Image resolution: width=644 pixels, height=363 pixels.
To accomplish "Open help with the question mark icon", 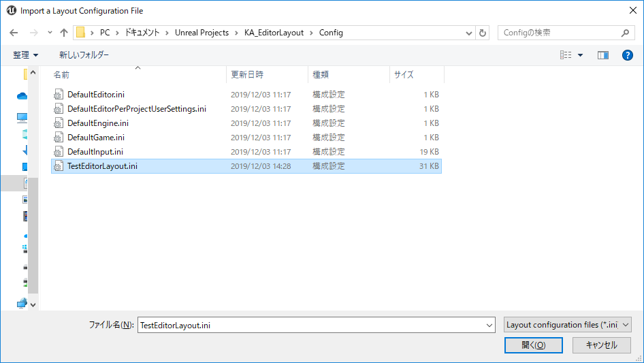I will 628,55.
